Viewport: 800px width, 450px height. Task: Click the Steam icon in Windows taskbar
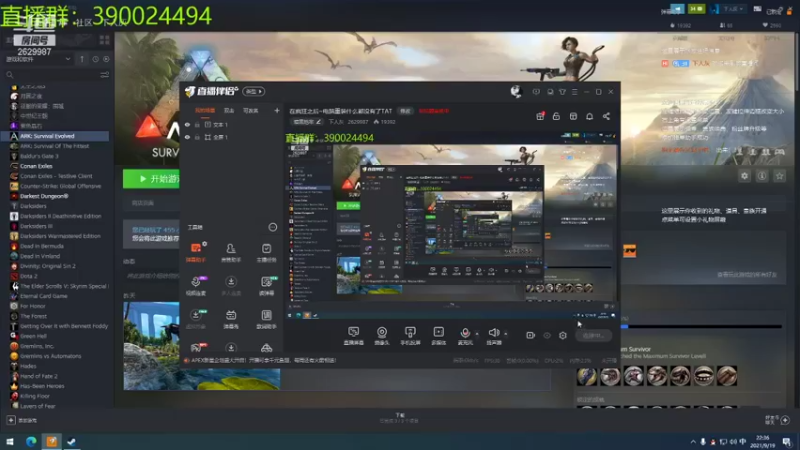click(71, 441)
